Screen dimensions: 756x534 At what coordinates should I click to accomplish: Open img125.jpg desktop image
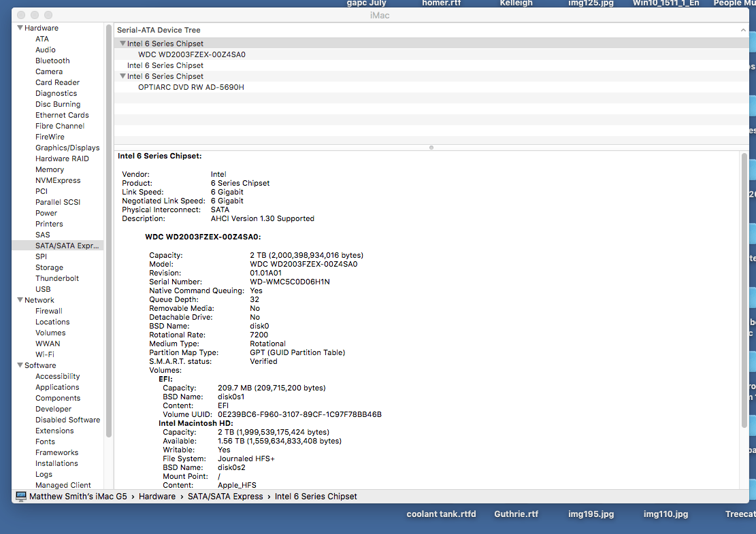(589, 3)
